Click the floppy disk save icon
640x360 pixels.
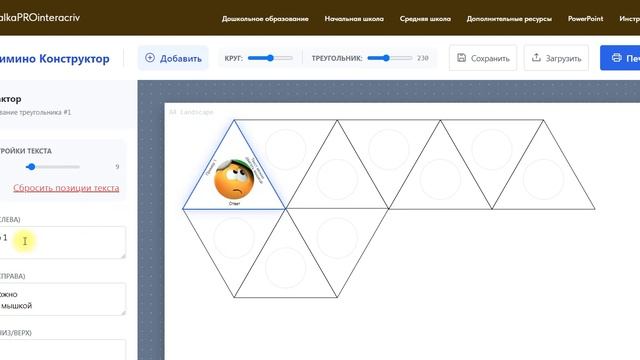tap(461, 58)
